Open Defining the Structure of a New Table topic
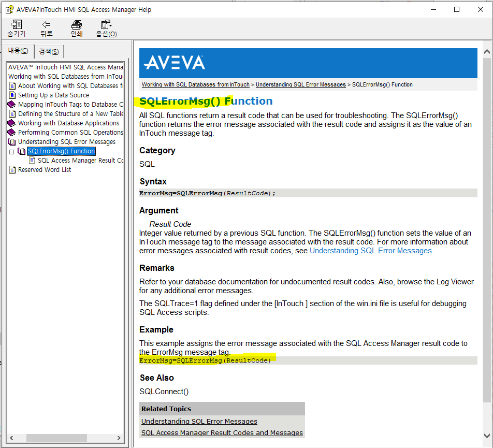This screenshot has height=448, width=493. (x=70, y=113)
